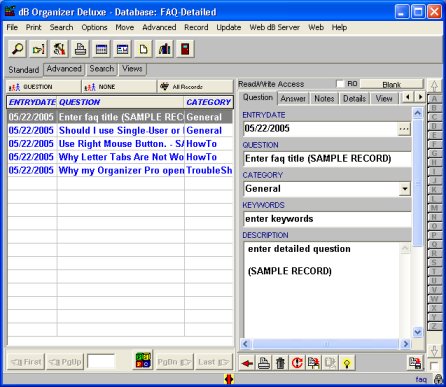Click the First navigation button
Viewport: 446px width, 387px height.
pyautogui.click(x=26, y=362)
